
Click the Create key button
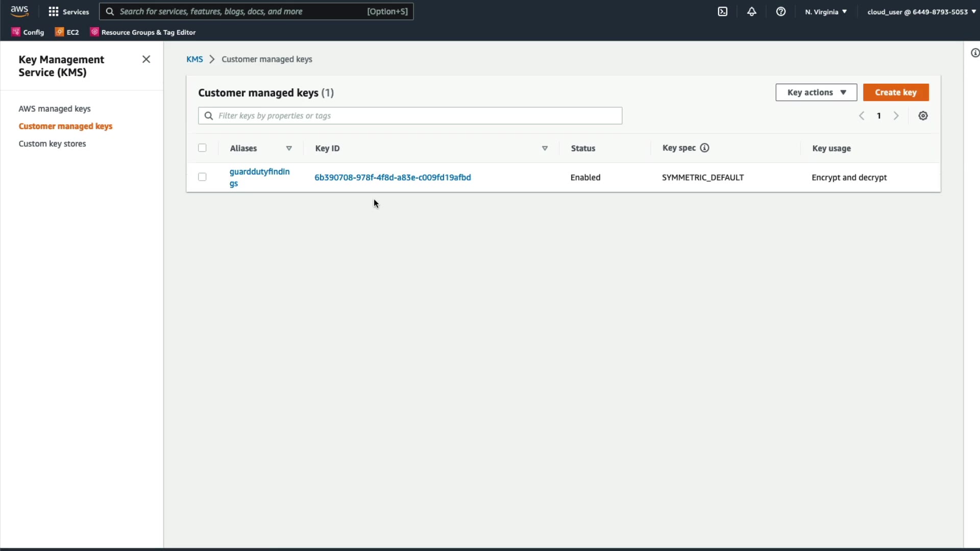pyautogui.click(x=895, y=92)
